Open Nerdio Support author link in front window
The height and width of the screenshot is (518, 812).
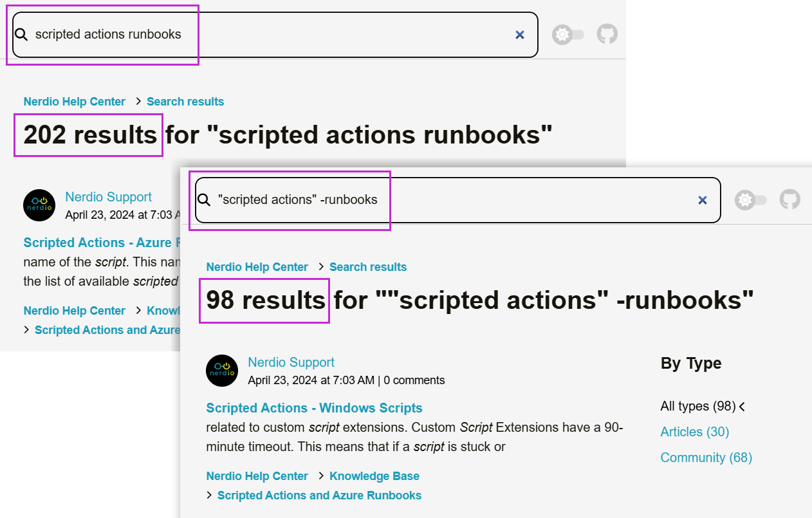(x=291, y=362)
